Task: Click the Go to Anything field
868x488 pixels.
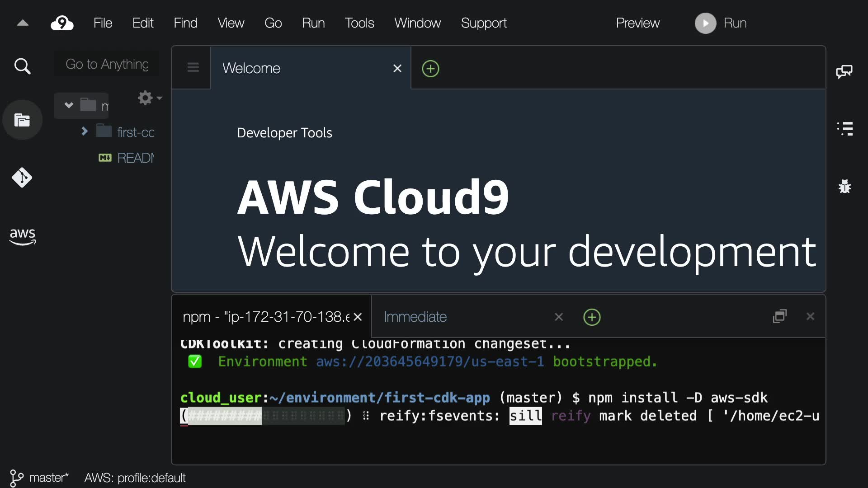Action: tap(107, 64)
